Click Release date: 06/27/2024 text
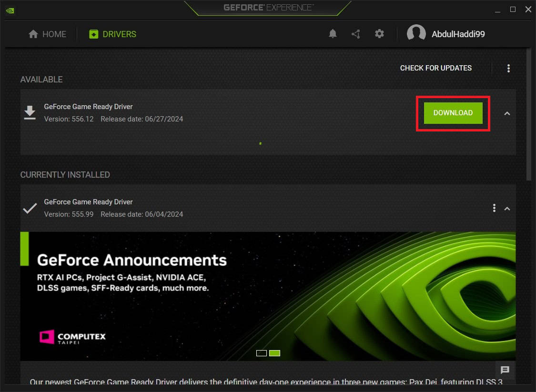This screenshot has width=536, height=392. [142, 119]
